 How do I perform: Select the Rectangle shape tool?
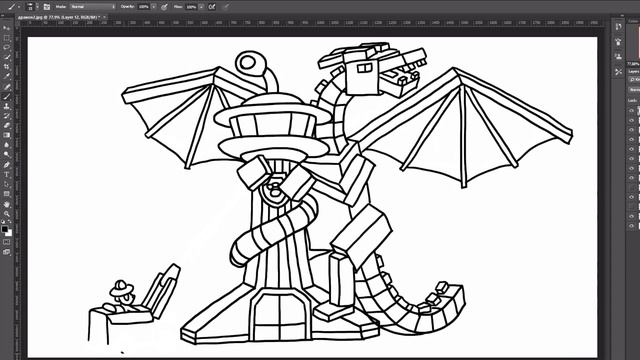click(x=7, y=194)
